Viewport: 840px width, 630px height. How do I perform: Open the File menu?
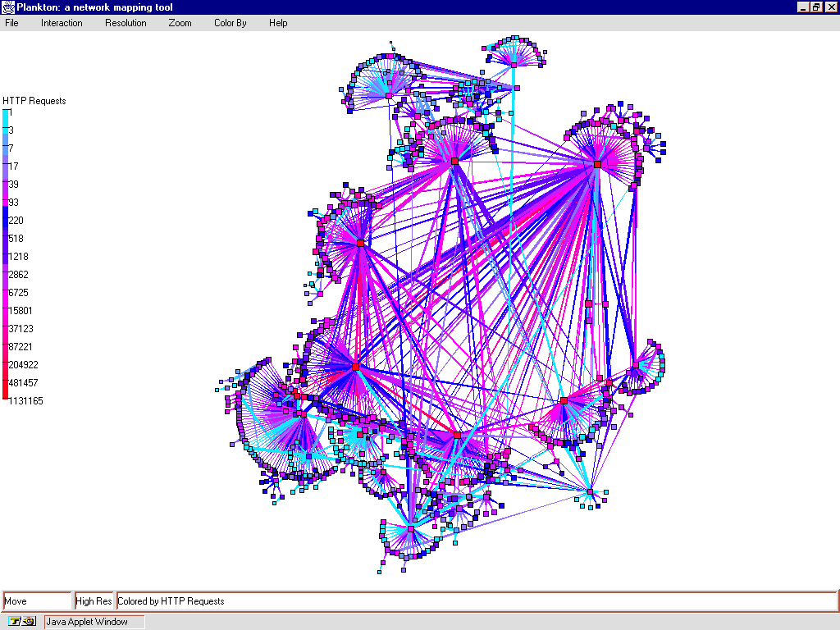(11, 23)
